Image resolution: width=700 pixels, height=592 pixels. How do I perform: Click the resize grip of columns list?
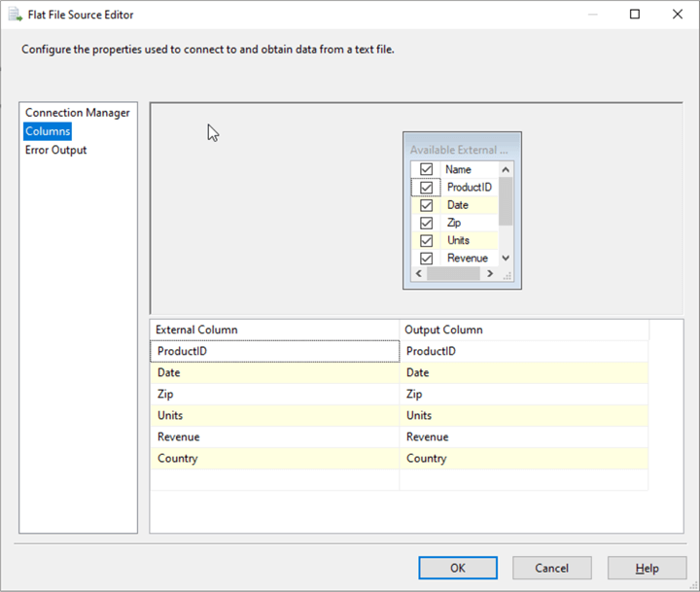[x=506, y=274]
